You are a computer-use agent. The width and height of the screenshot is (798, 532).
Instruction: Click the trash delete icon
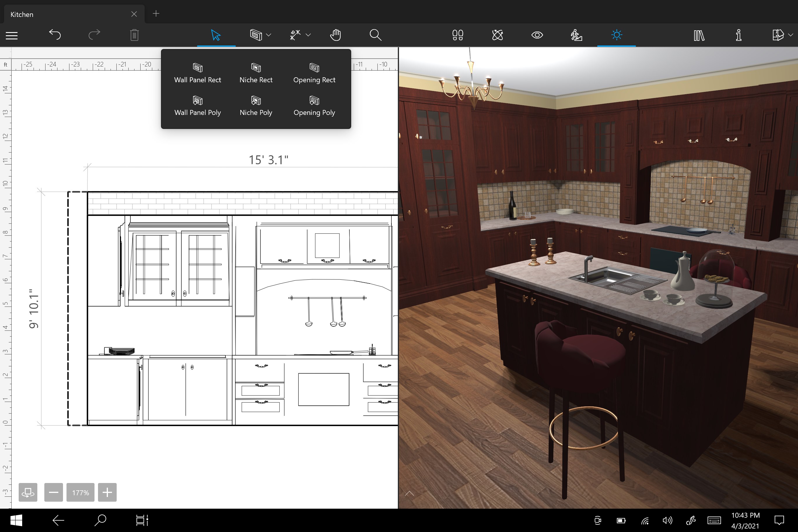click(134, 35)
